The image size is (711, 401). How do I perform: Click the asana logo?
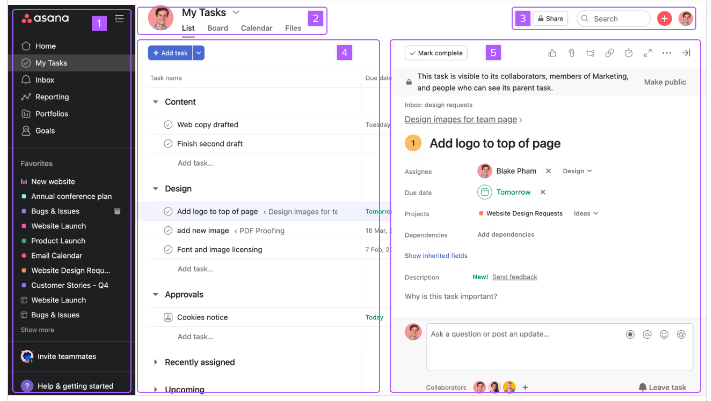point(45,19)
